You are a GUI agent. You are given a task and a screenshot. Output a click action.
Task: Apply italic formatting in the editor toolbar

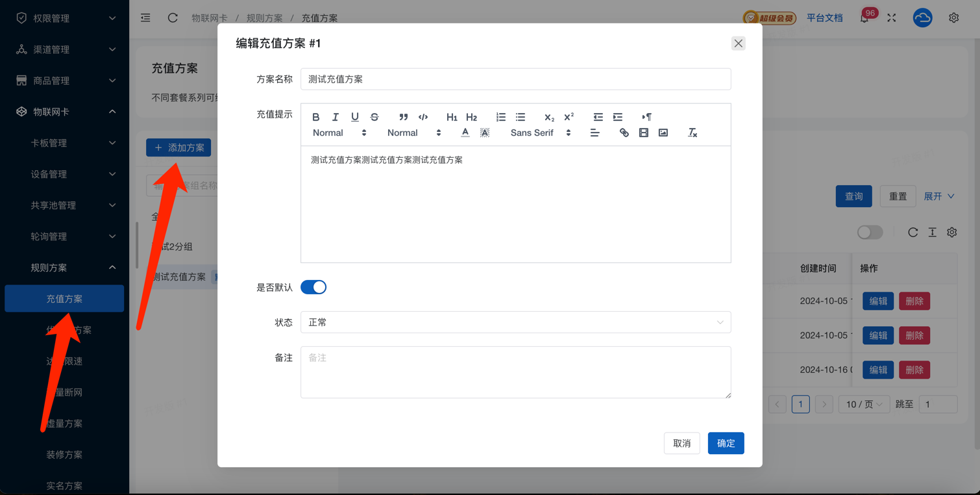click(x=335, y=117)
